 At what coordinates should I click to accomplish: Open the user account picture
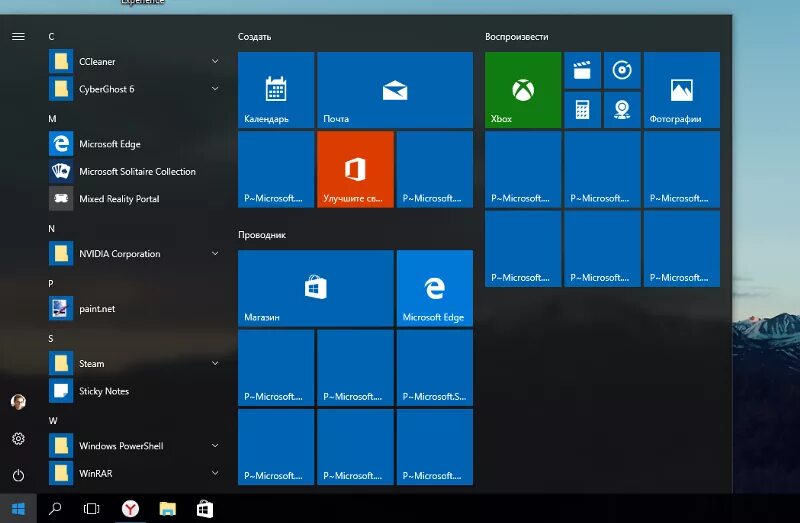(18, 402)
